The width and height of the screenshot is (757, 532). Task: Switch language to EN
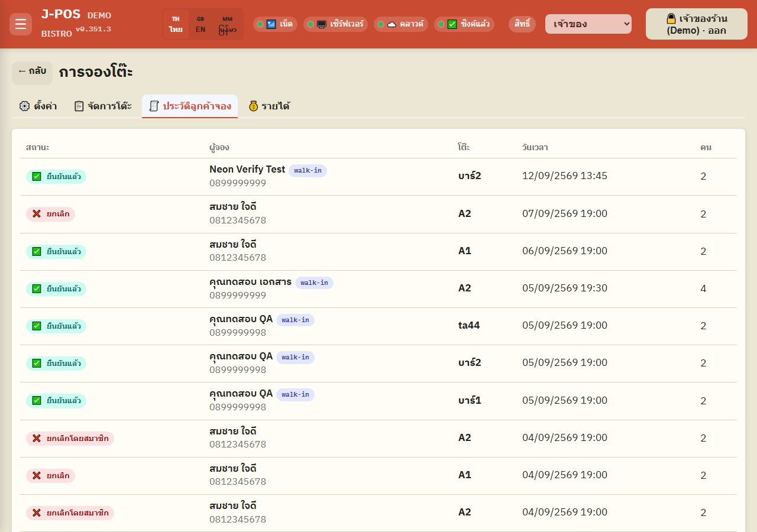click(200, 24)
